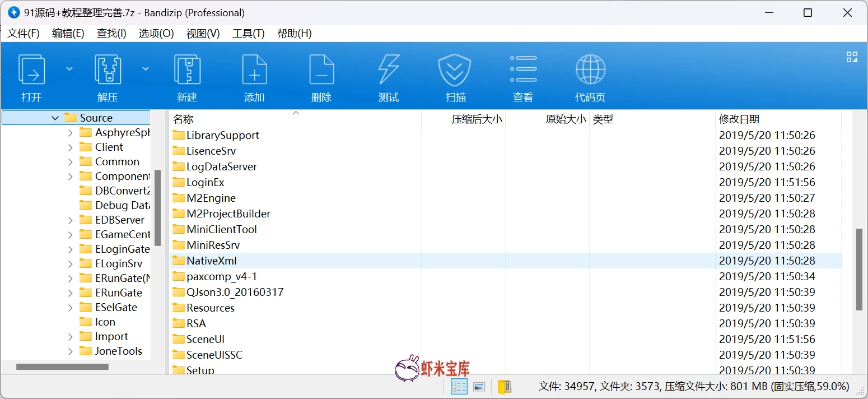Select the QJson3.0_20160317 folder row
Screen dimensions: 868x399
click(505, 292)
